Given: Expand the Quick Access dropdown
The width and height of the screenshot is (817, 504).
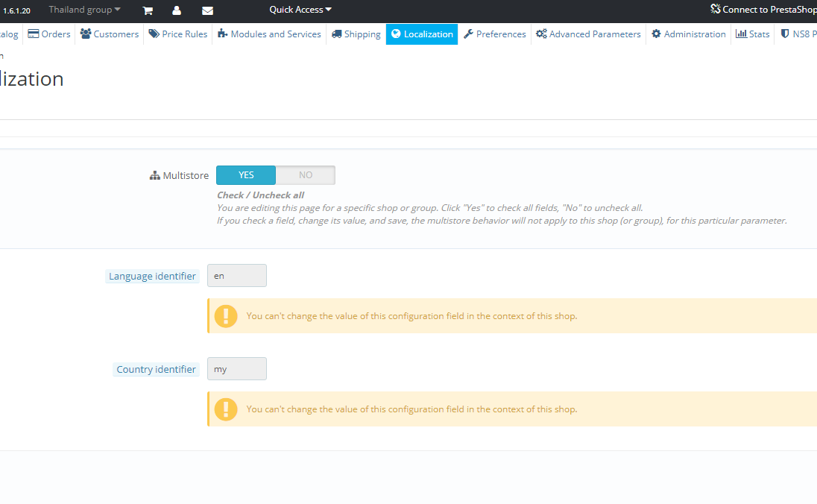Looking at the screenshot, I should (x=300, y=10).
